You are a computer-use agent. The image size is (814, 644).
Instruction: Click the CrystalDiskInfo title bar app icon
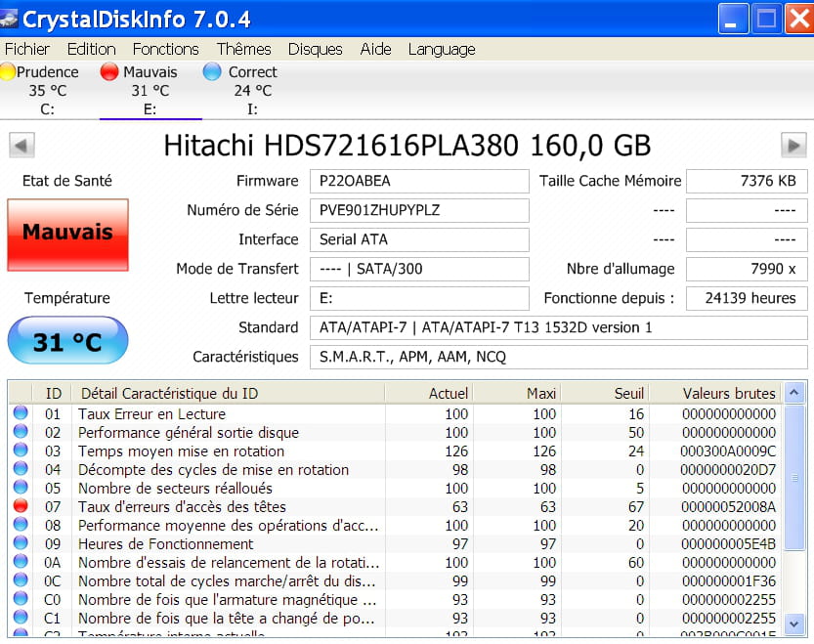[x=8, y=19]
